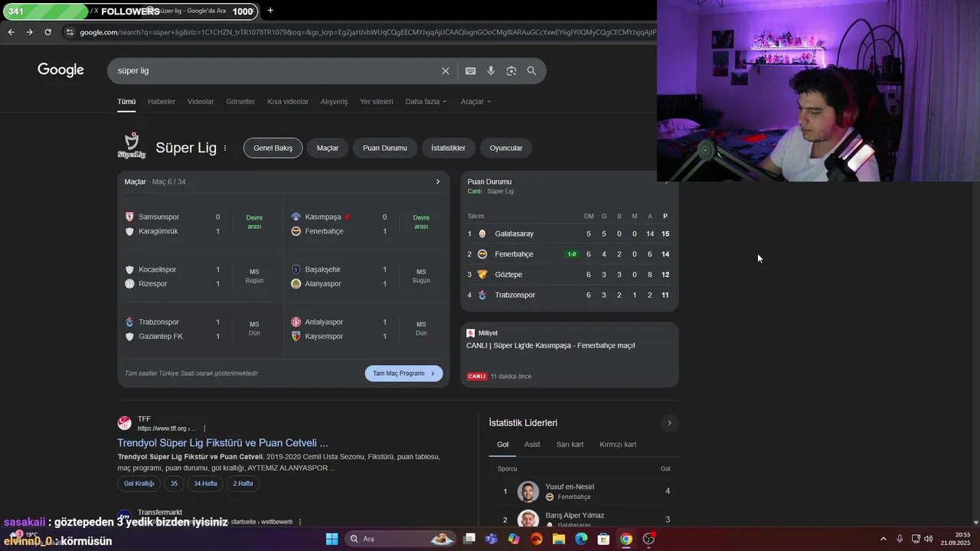Select the İstatistikler chip
The height and width of the screenshot is (551, 980).
click(x=448, y=148)
